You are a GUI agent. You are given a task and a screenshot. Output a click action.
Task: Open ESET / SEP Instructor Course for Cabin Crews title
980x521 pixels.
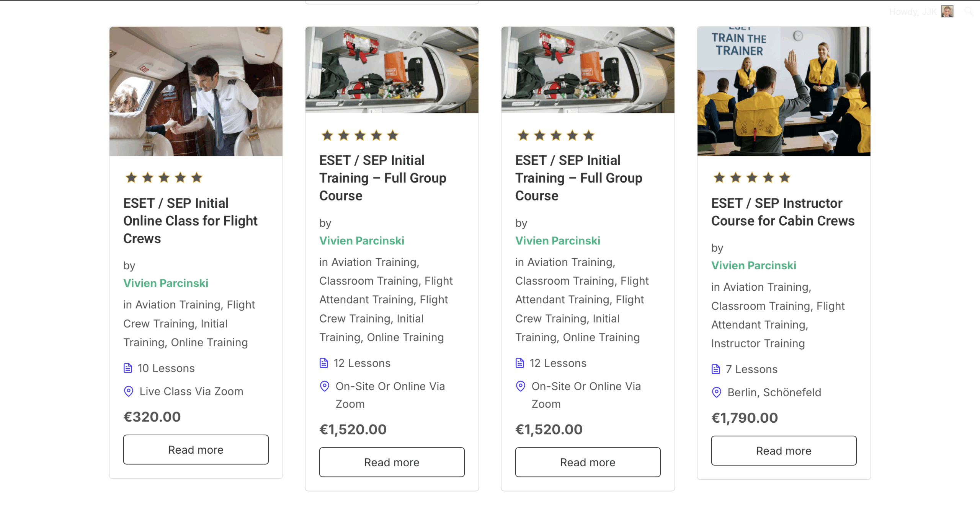pos(783,212)
